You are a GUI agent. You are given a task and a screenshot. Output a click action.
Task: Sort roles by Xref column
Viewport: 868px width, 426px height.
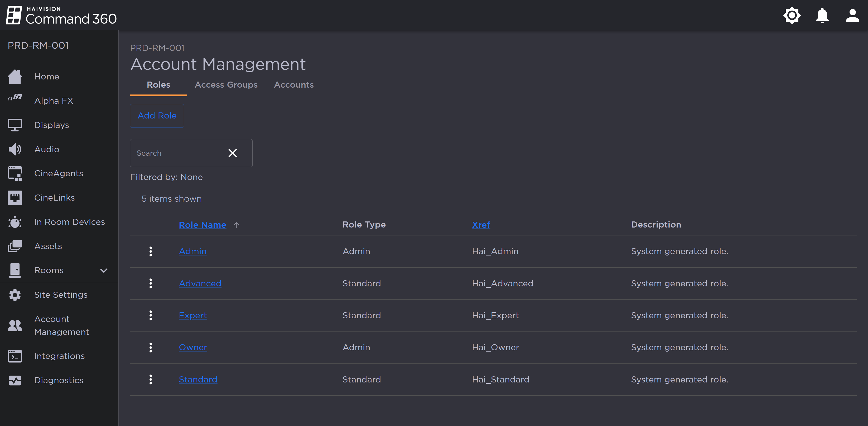pyautogui.click(x=481, y=225)
